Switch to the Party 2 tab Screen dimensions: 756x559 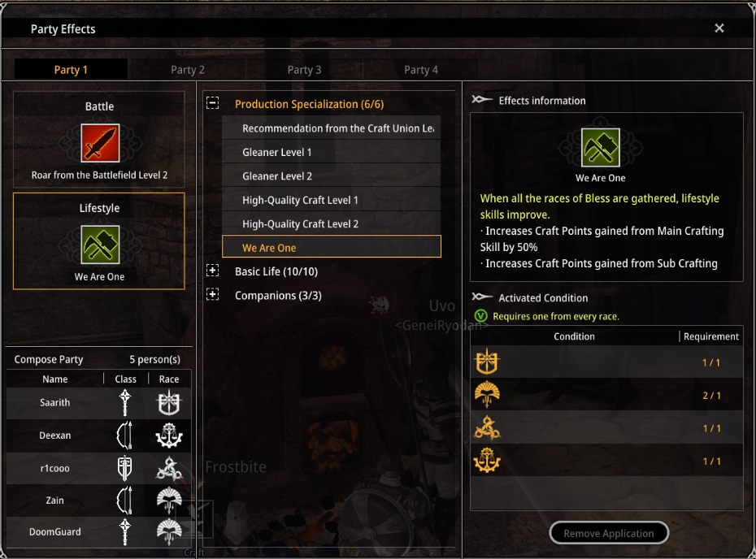tap(188, 70)
